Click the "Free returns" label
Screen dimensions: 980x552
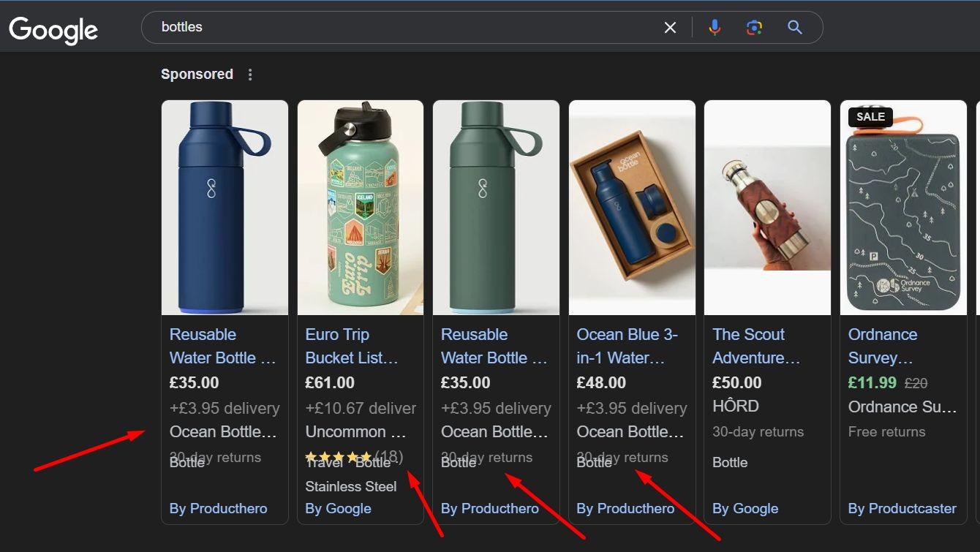886,432
